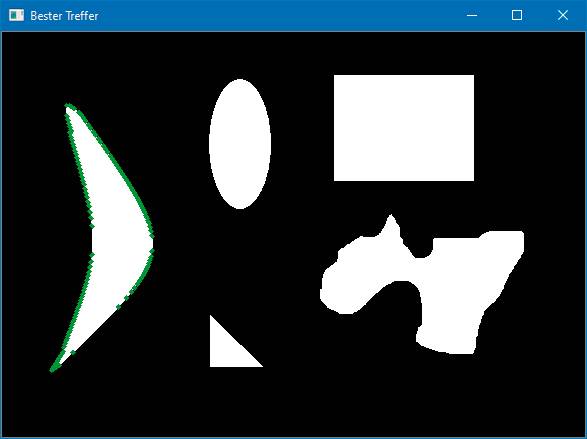Click the top tip of crescent
This screenshot has height=439, width=587.
[x=68, y=106]
